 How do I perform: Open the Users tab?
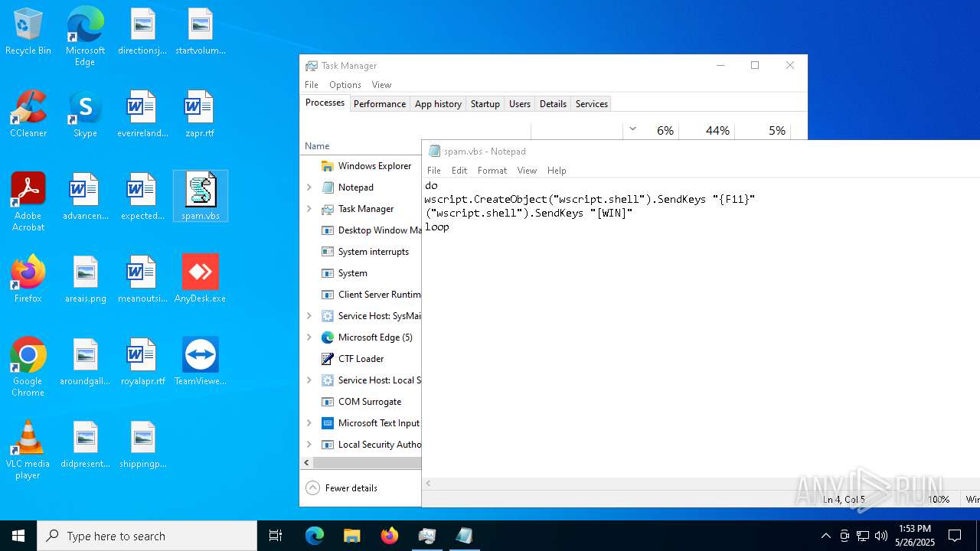[x=520, y=103]
